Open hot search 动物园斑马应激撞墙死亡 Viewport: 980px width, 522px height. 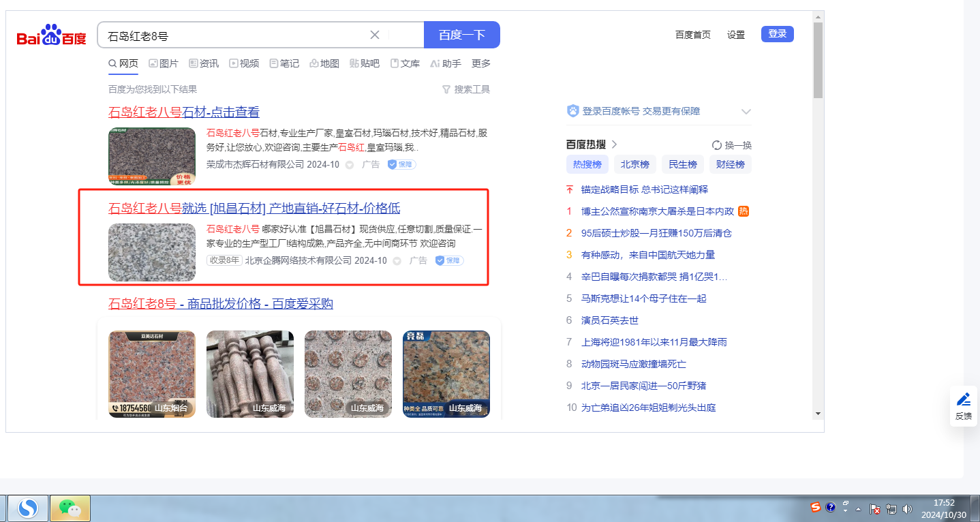[633, 364]
